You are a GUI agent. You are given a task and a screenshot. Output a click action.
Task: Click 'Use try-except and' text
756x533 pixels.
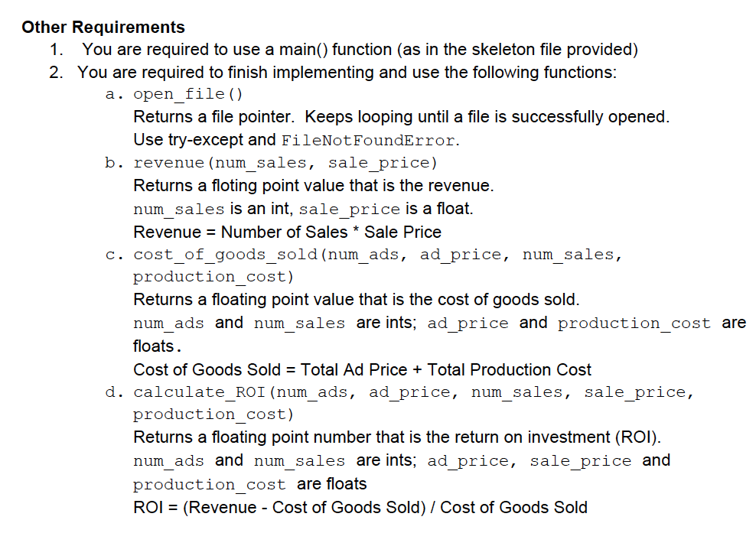204,140
